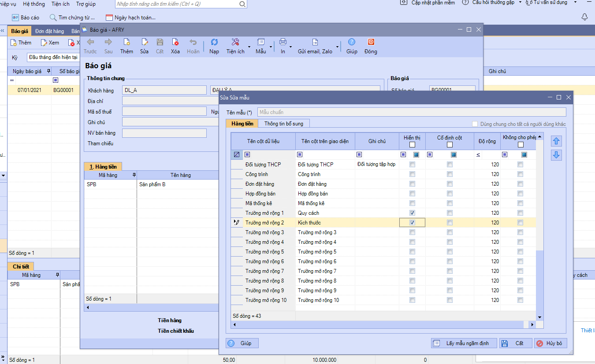The image size is (595, 364).
Task: Expand the Gửi email, Zalo dropdown arrow
Action: coord(338,46)
